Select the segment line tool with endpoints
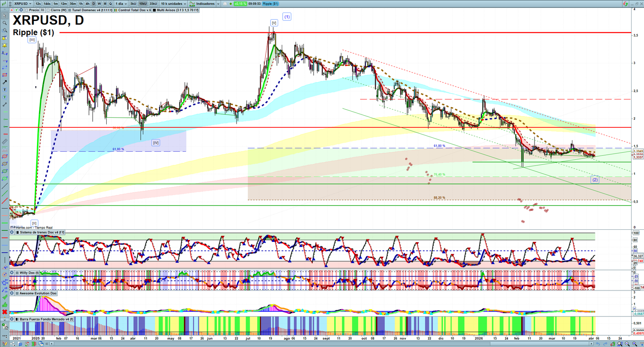Image resolution: width=644 pixels, height=347 pixels. click(4, 105)
